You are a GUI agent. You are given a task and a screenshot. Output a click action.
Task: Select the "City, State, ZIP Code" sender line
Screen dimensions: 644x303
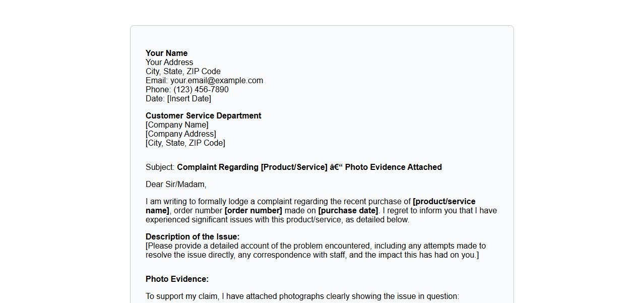(183, 72)
